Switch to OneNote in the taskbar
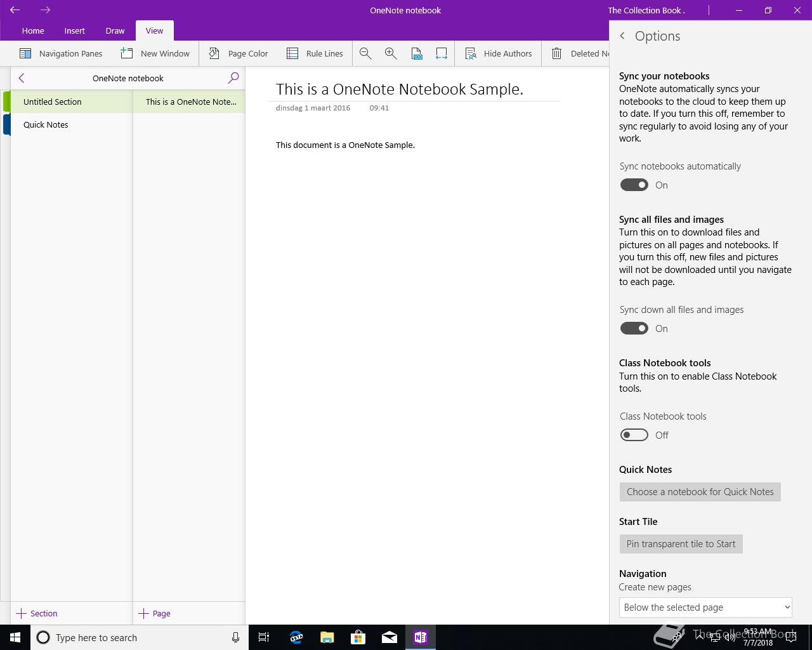Viewport: 812px width, 650px height. pyautogui.click(x=420, y=637)
